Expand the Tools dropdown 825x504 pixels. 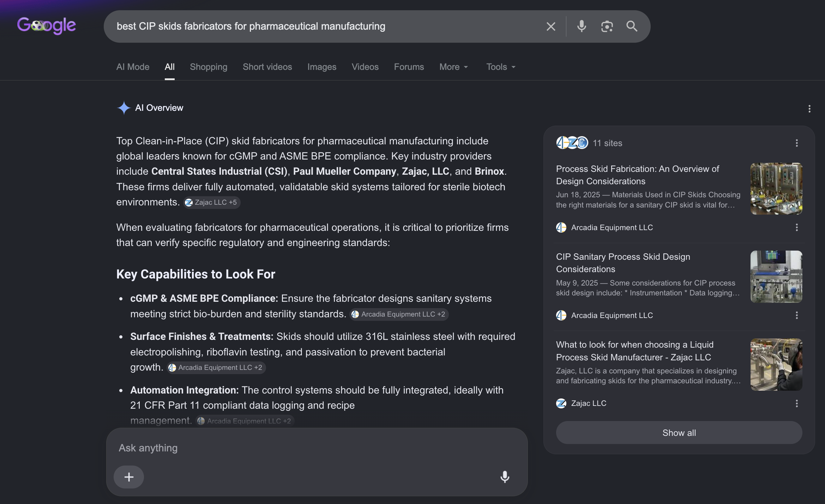pos(501,67)
